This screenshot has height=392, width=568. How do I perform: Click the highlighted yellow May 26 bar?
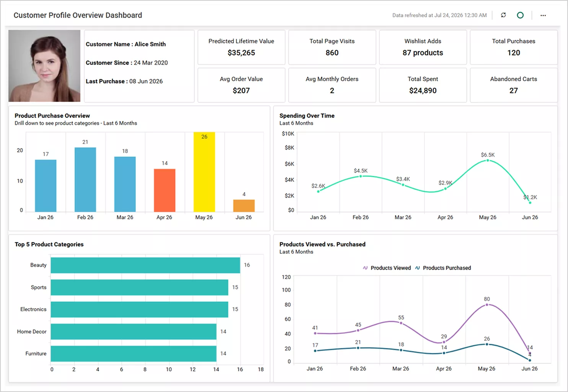[x=204, y=172]
